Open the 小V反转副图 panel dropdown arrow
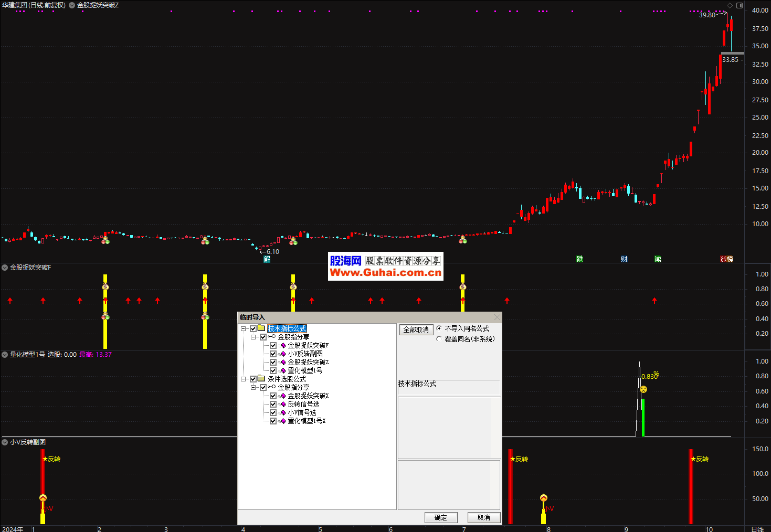The height and width of the screenshot is (532, 771). point(5,442)
